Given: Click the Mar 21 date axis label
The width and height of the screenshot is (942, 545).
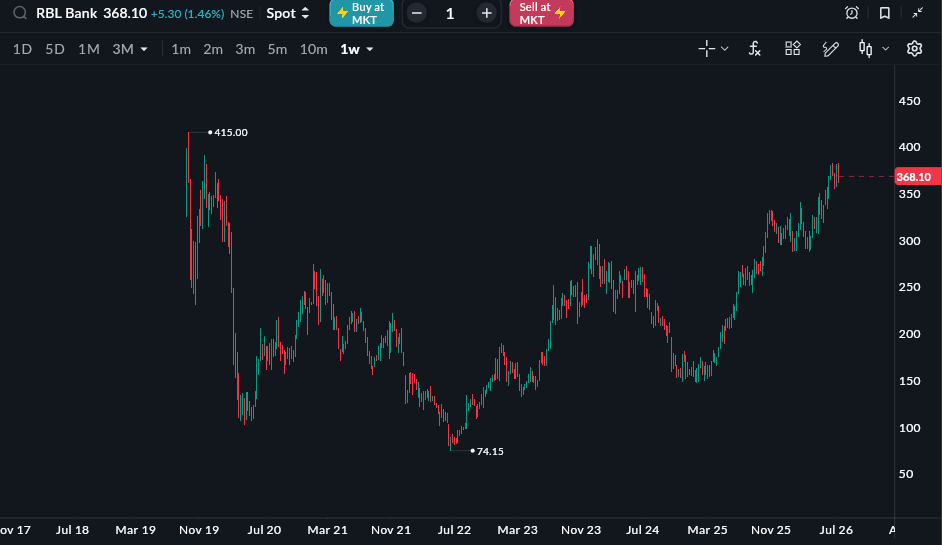Looking at the screenshot, I should 327,530.
